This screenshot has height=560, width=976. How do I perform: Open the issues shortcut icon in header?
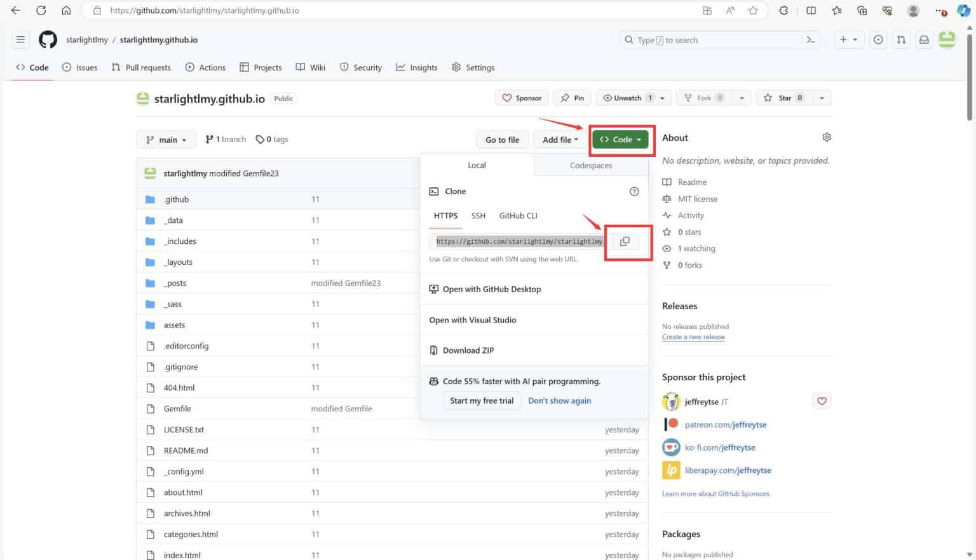pos(878,39)
